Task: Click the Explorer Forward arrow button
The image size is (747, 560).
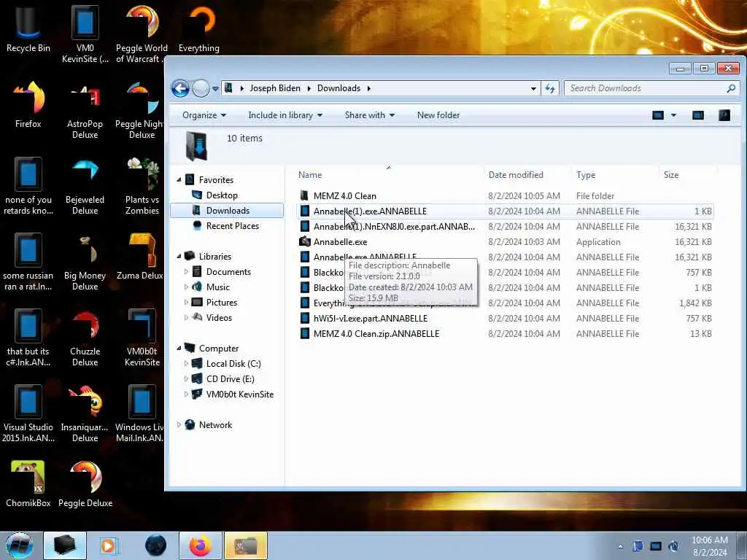Action: (201, 88)
